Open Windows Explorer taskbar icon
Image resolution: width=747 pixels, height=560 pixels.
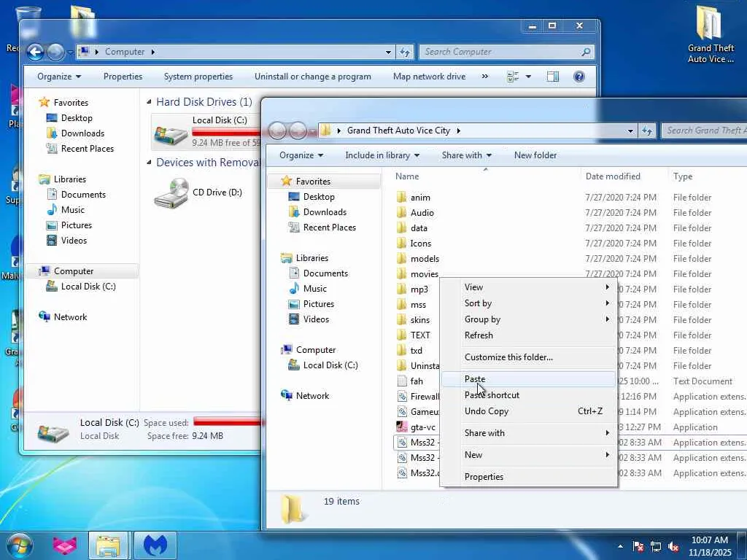click(108, 545)
